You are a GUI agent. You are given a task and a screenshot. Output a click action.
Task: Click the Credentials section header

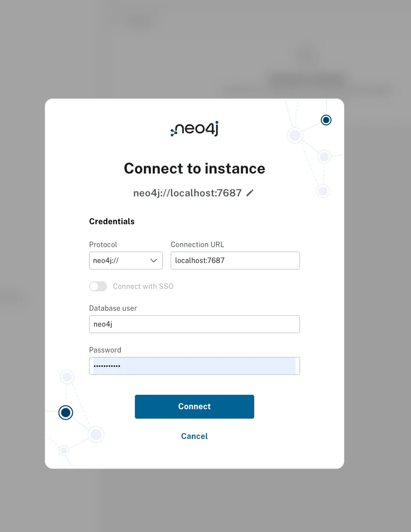[x=111, y=221]
